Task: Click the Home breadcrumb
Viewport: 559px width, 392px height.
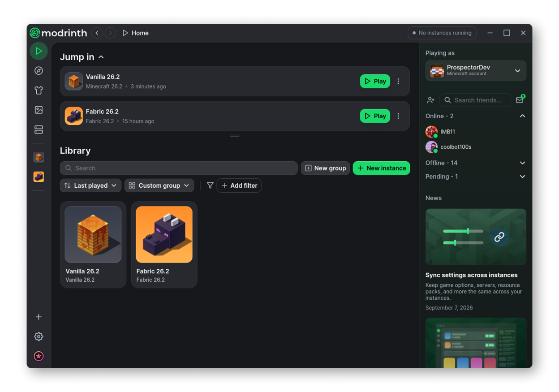Action: click(x=135, y=33)
